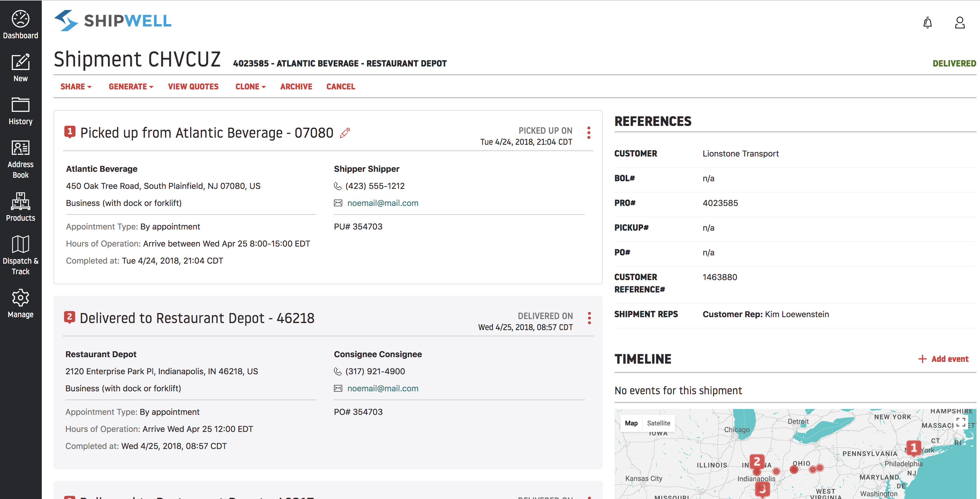
Task: Click map marker 1 near New York
Action: tap(913, 448)
